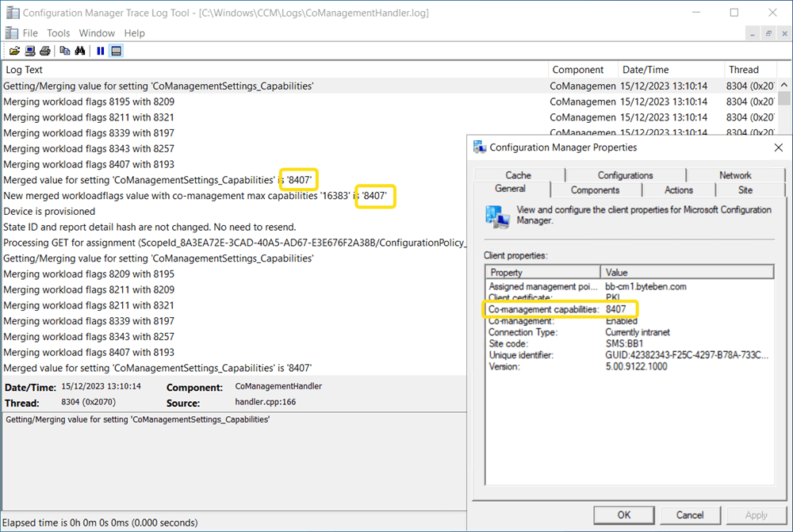Click Cancel in the properties dialog

coord(690,515)
